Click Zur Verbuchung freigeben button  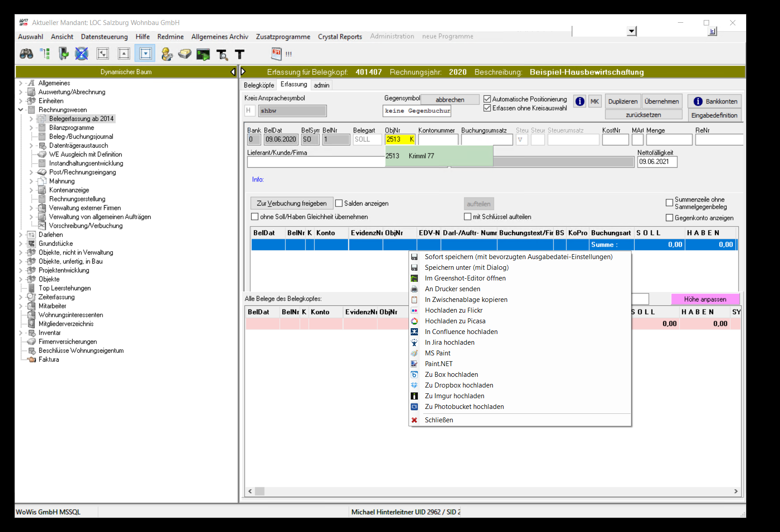[292, 203]
